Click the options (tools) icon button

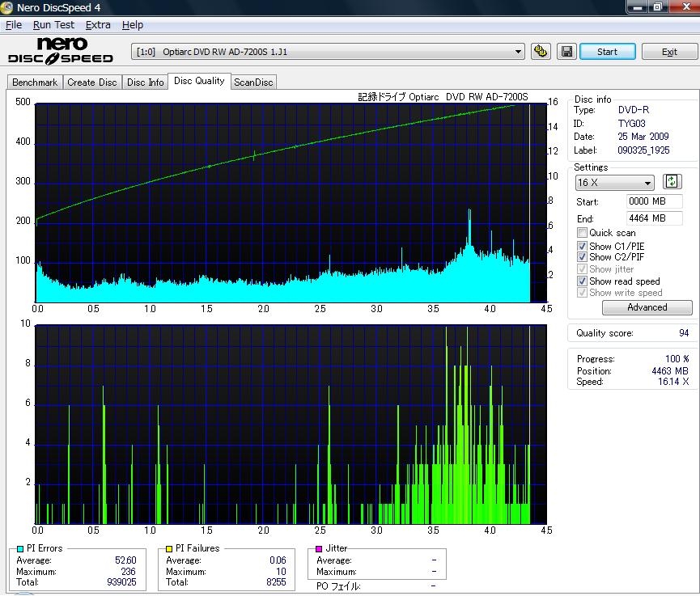click(x=541, y=52)
